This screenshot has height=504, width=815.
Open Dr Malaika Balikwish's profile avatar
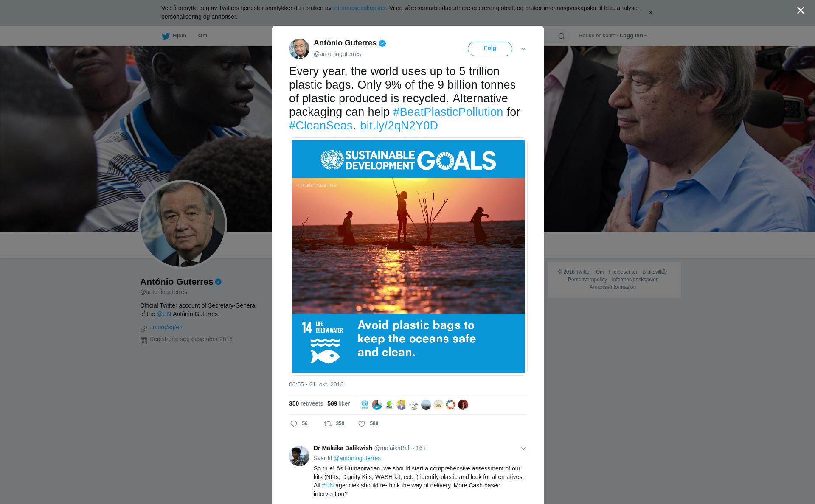coord(299,456)
